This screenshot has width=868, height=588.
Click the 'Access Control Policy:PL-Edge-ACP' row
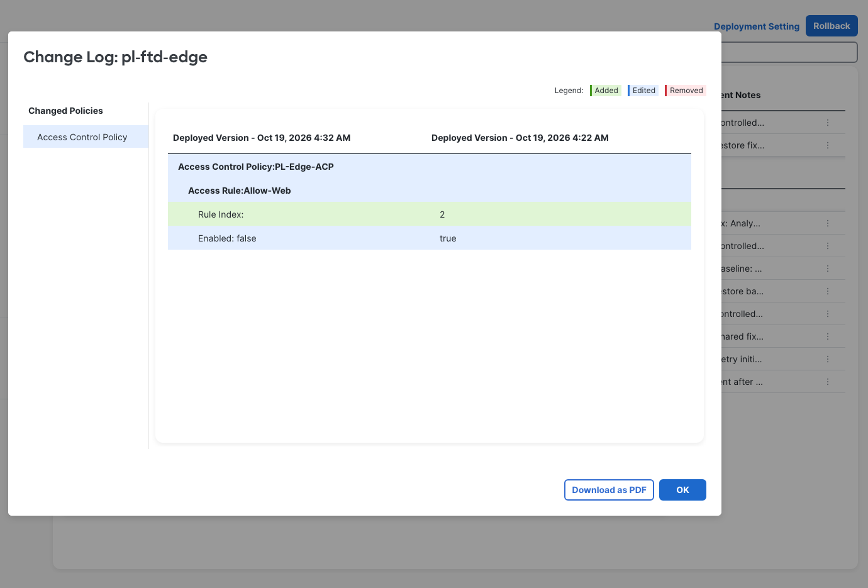pyautogui.click(x=430, y=167)
